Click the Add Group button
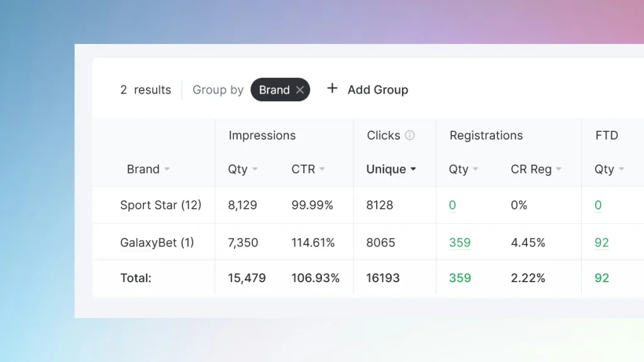 click(377, 90)
